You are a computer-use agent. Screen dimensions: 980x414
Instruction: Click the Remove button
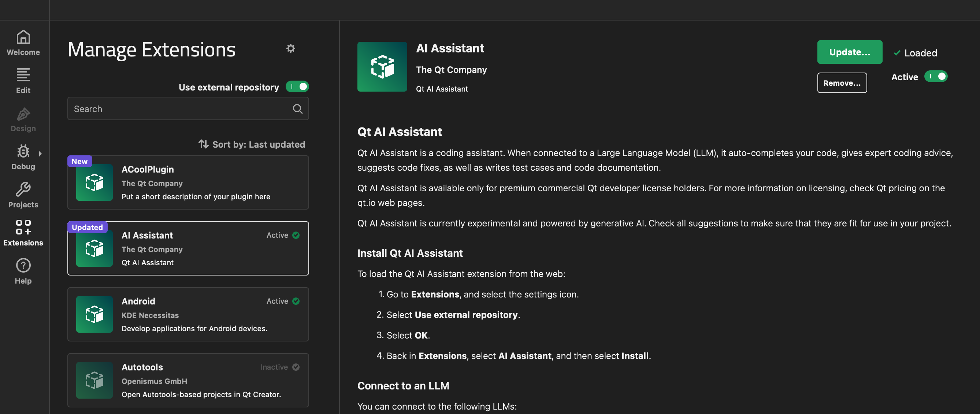coord(842,82)
